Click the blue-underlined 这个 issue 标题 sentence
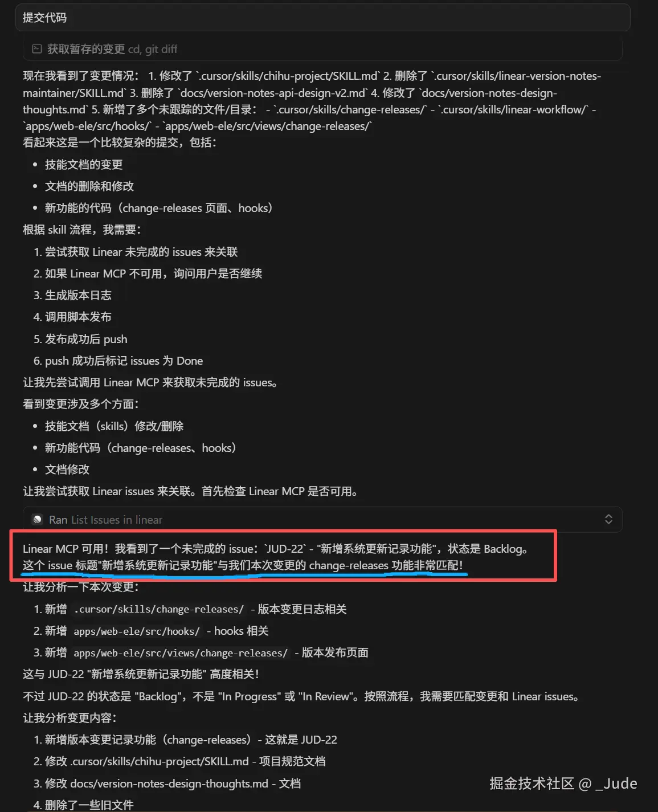The width and height of the screenshot is (658, 812). click(x=243, y=565)
